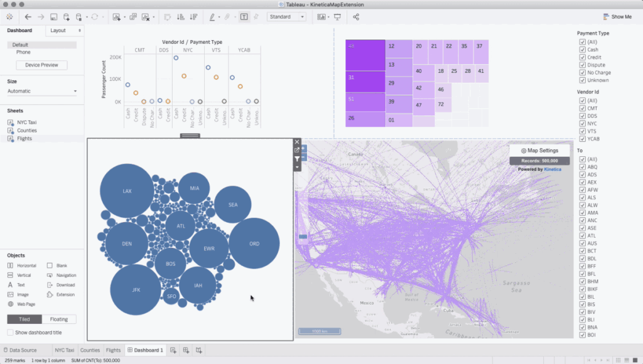Add a new data source icon
The height and width of the screenshot is (364, 643).
click(x=66, y=17)
